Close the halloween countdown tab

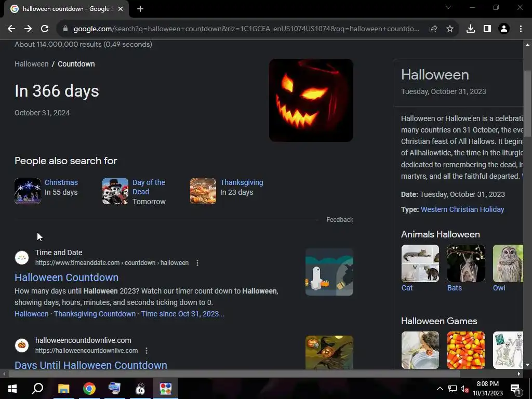click(x=121, y=9)
